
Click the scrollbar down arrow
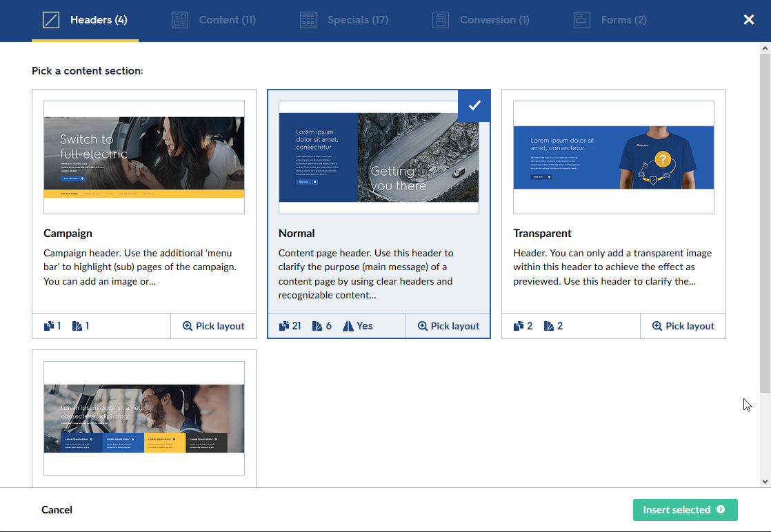tap(765, 482)
